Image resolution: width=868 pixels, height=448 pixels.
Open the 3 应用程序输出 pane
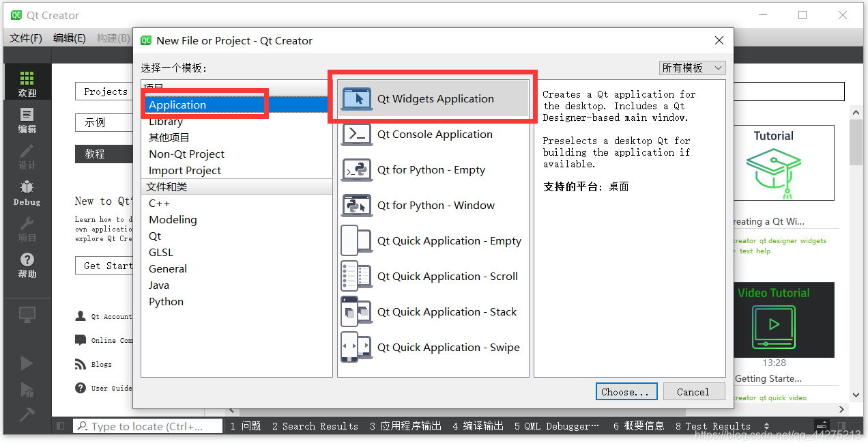(405, 426)
